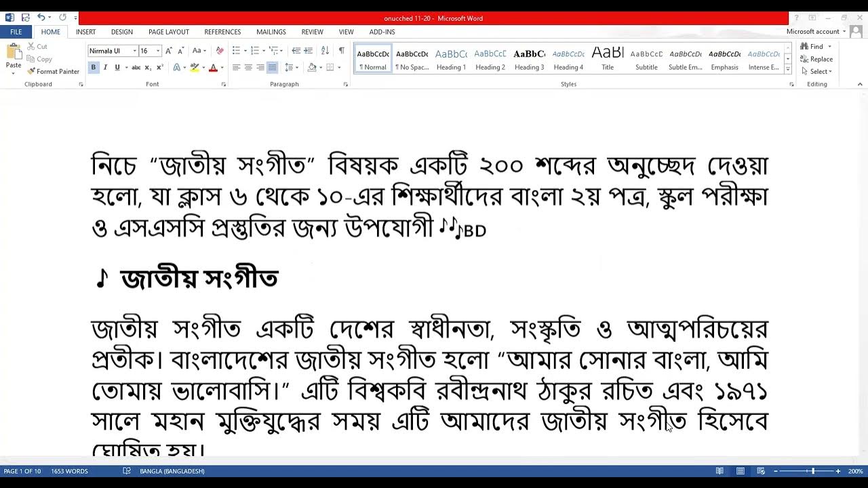The image size is (868, 488).
Task: Activate the Format Painter brush
Action: [x=53, y=71]
